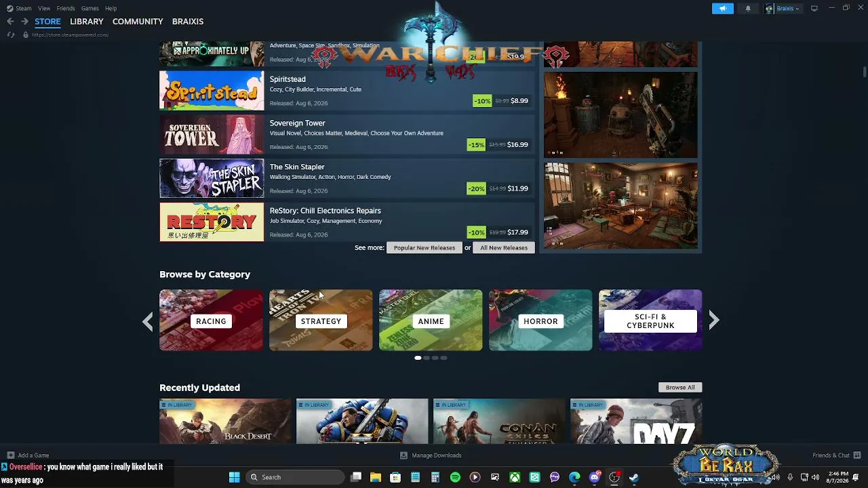Open the Friends & Chat link

point(831,455)
